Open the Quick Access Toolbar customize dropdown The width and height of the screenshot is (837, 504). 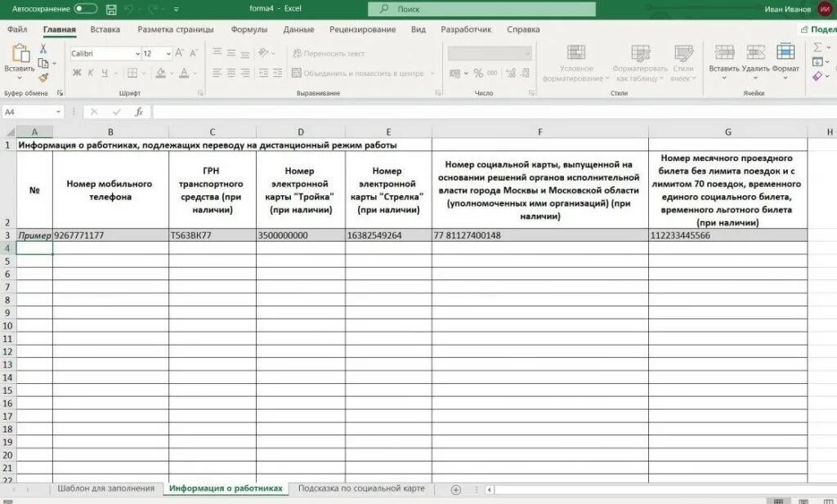[177, 9]
